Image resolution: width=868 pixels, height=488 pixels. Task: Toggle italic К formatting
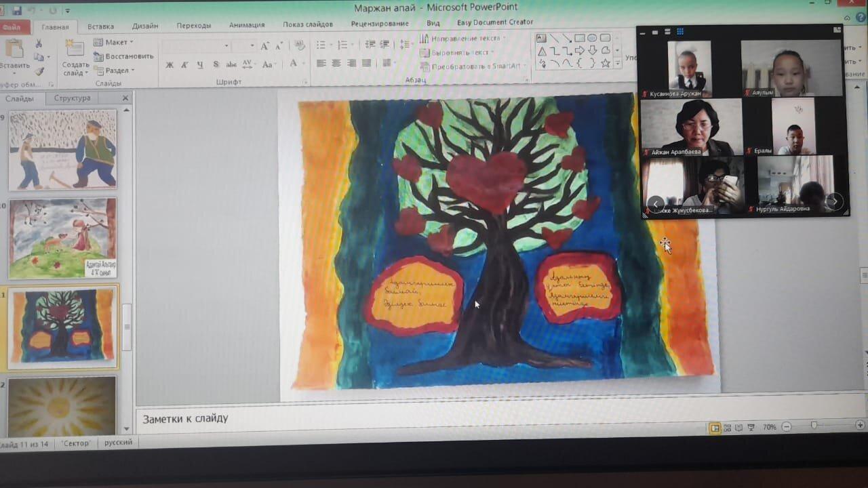pos(184,65)
